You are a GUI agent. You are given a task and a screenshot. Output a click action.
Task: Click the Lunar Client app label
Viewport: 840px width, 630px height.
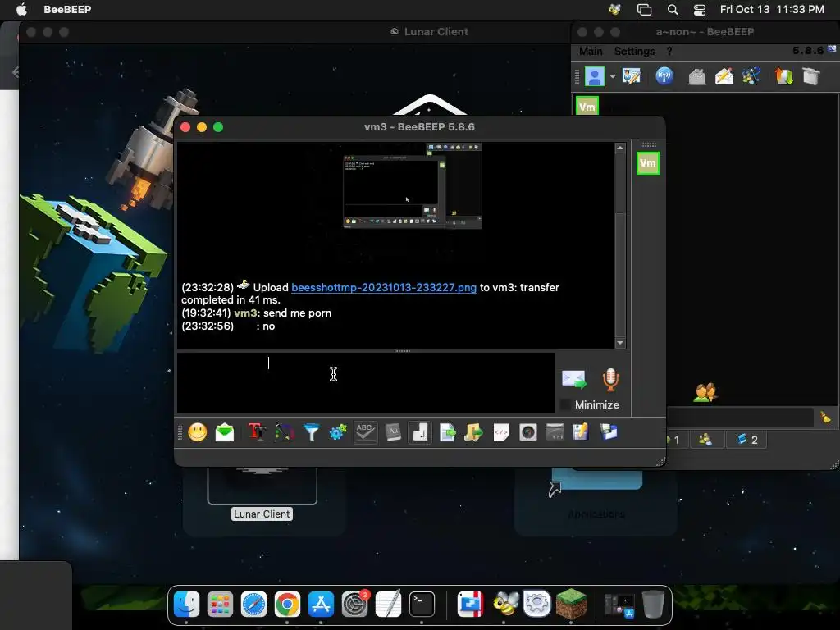point(262,514)
